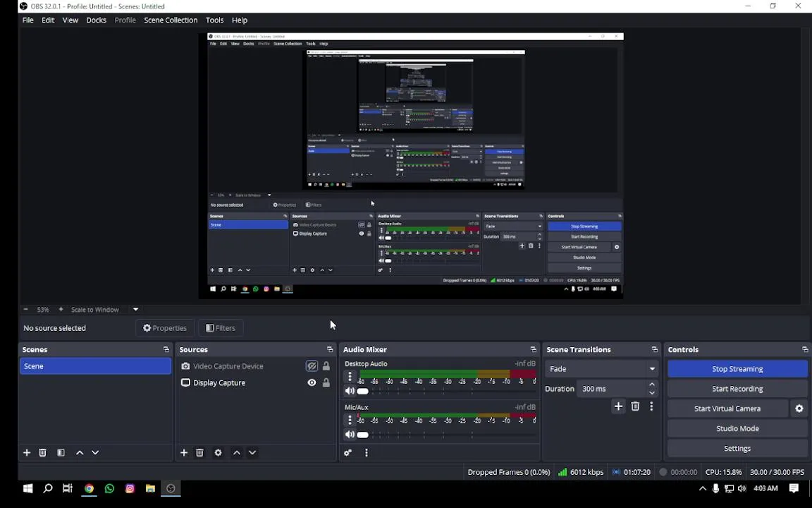Viewport: 812px width, 508px height.
Task: Open Desktop Audio three-dot options menu
Action: pos(350,376)
